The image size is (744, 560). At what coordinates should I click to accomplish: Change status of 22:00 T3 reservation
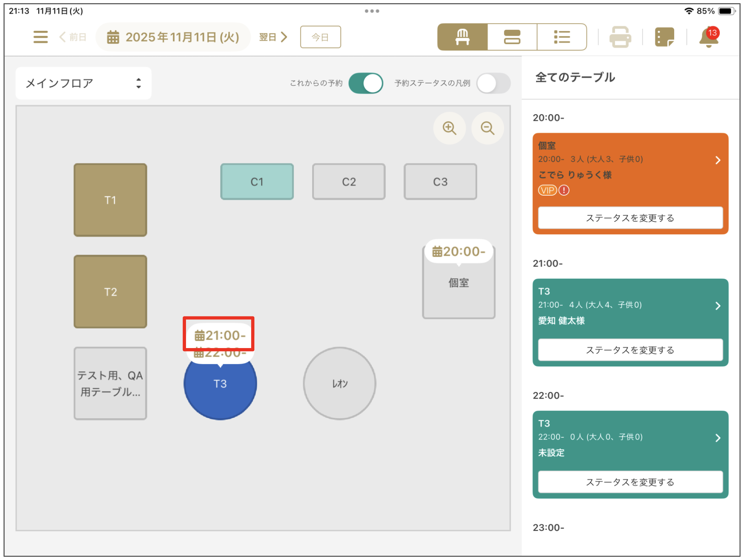coord(630,482)
